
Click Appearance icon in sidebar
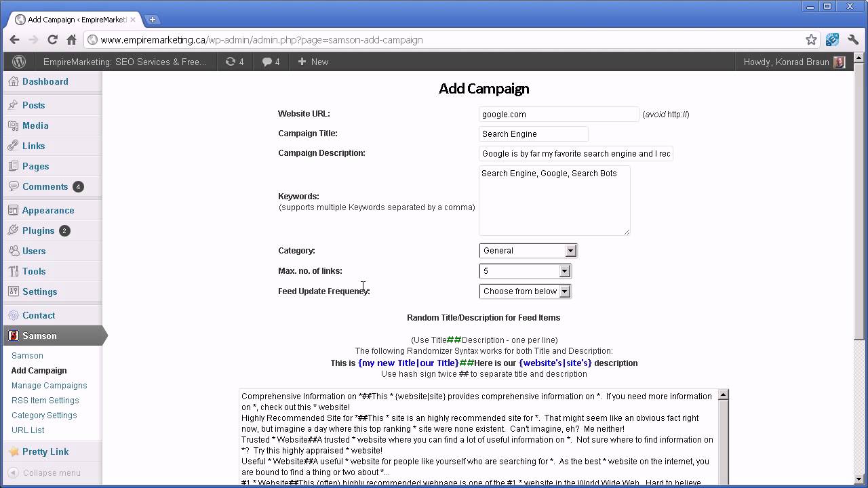point(13,210)
